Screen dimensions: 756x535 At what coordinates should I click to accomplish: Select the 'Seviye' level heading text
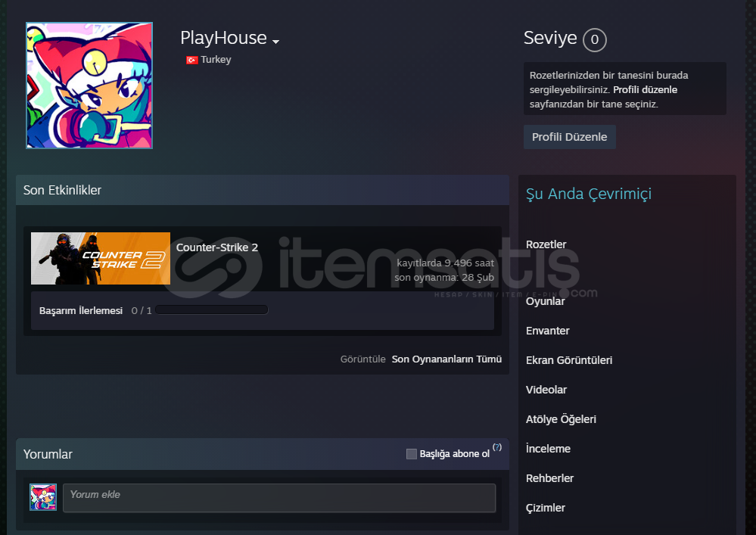[550, 38]
